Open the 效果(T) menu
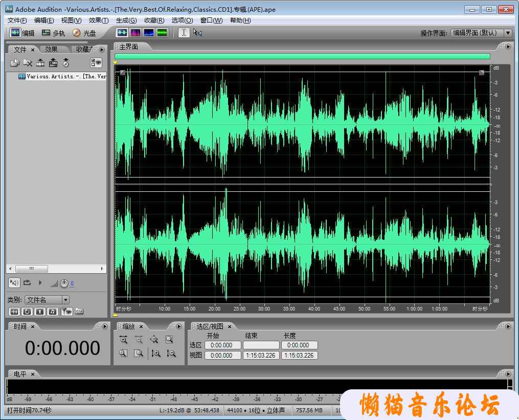Image resolution: width=519 pixels, height=420 pixels. click(98, 20)
